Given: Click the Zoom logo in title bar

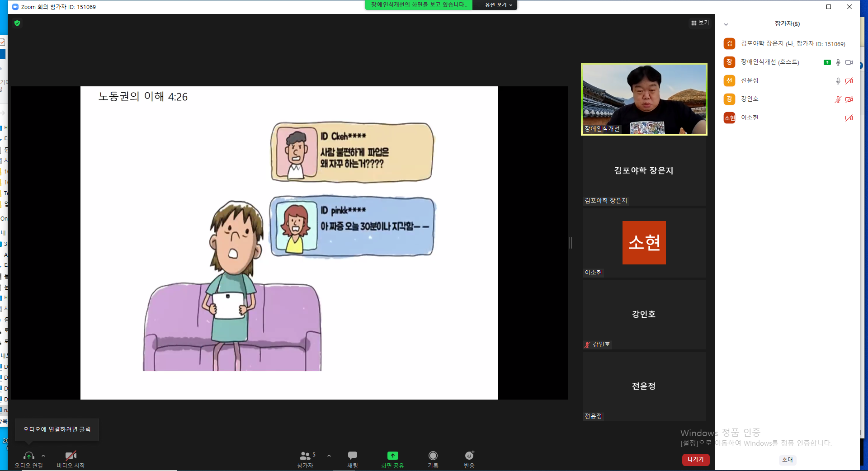Looking at the screenshot, I should click(15, 7).
